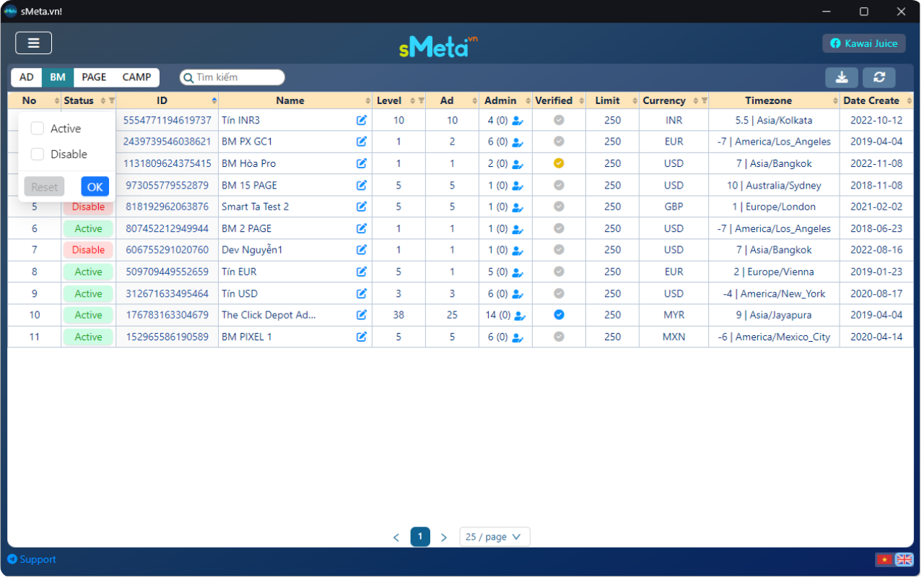Check the Disable filter checkbox
Viewport: 924px width, 578px height.
[38, 154]
